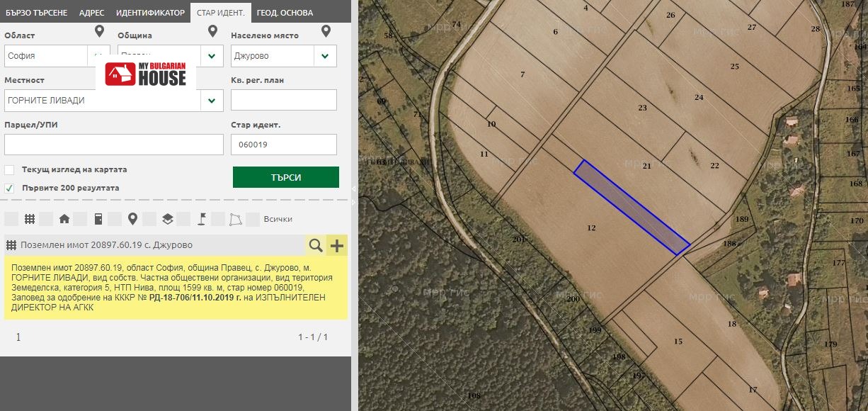
Task: Select the stacked layers filter icon
Action: coord(167,219)
